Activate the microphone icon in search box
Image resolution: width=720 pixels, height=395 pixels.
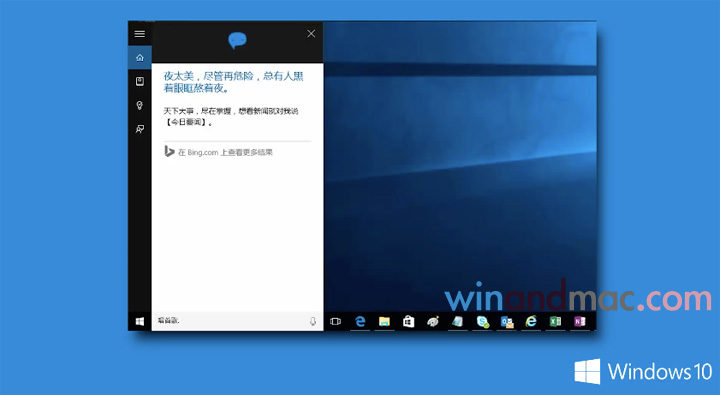(313, 321)
